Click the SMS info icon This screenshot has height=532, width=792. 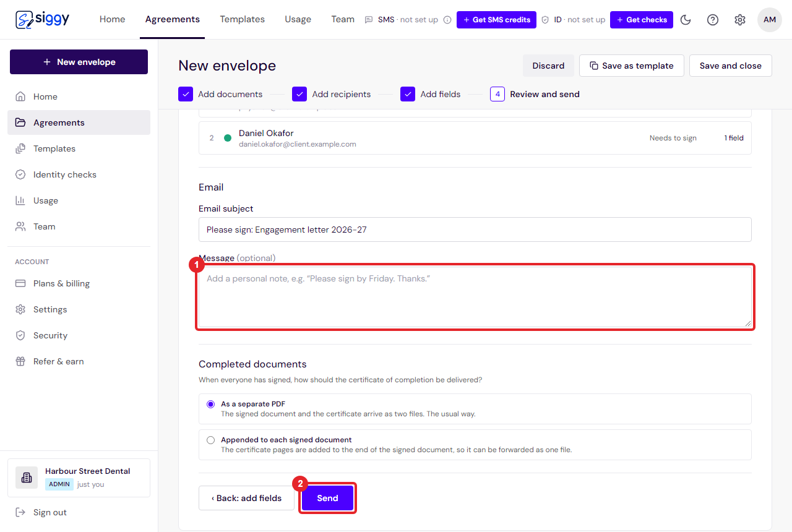click(447, 20)
